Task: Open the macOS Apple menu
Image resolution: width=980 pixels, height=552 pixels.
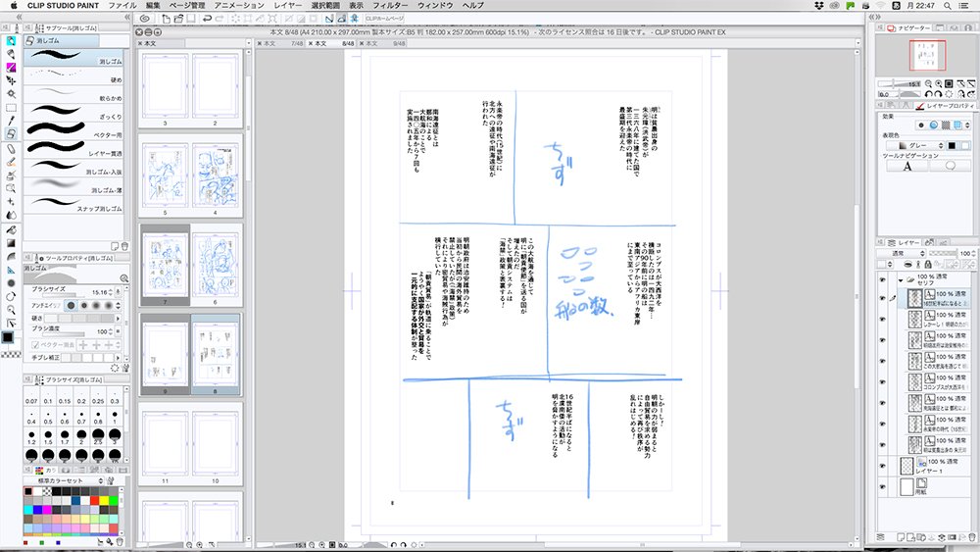Action: click(13, 5)
